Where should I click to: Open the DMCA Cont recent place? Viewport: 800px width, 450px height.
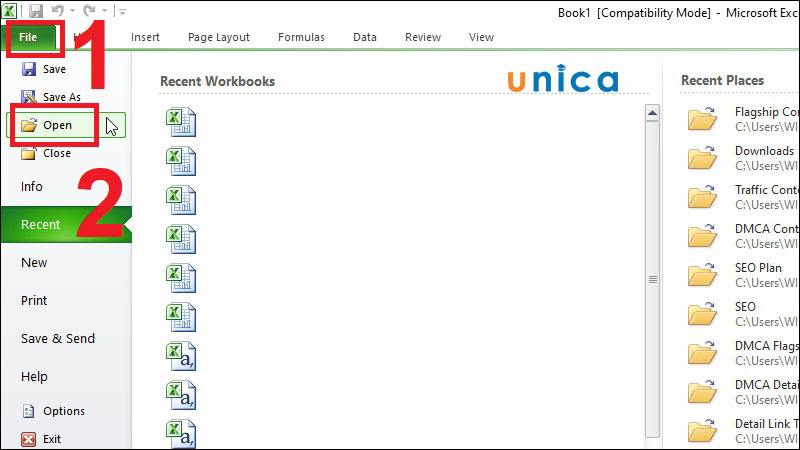tap(742, 236)
